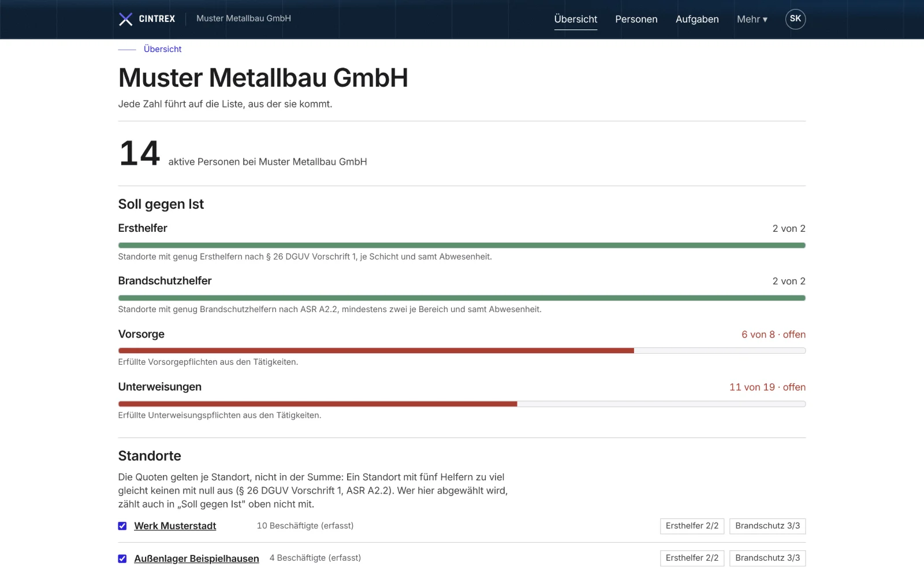Image resolution: width=924 pixels, height=578 pixels.
Task: Open the Werk Musterstadt link
Action: (x=175, y=526)
